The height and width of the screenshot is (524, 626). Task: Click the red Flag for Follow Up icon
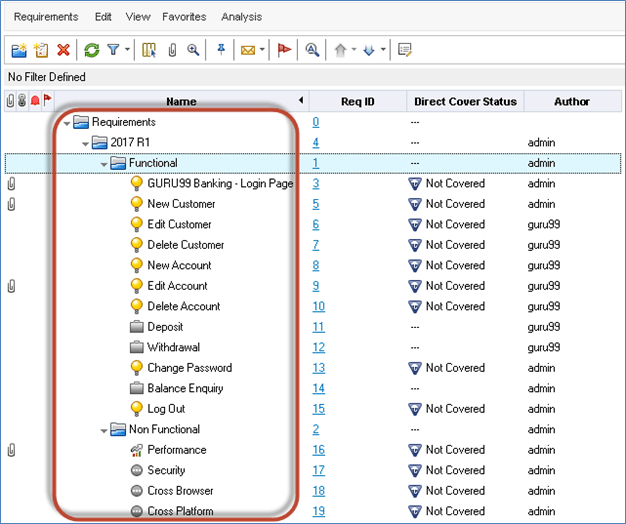(283, 49)
